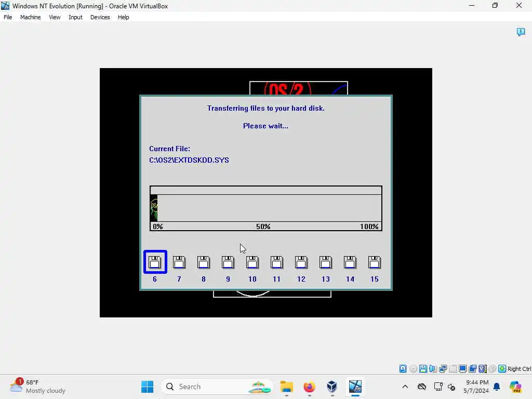Open the View menu
532x399 pixels.
(55, 17)
